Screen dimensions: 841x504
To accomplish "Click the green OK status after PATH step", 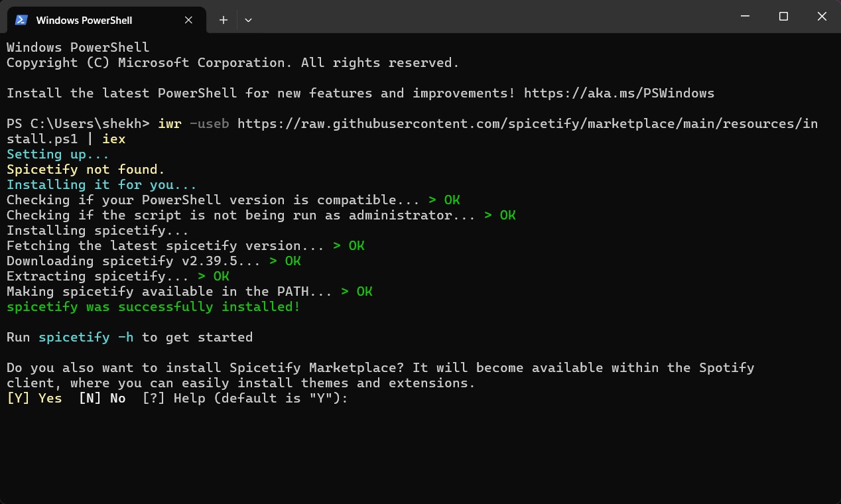I will pos(363,291).
